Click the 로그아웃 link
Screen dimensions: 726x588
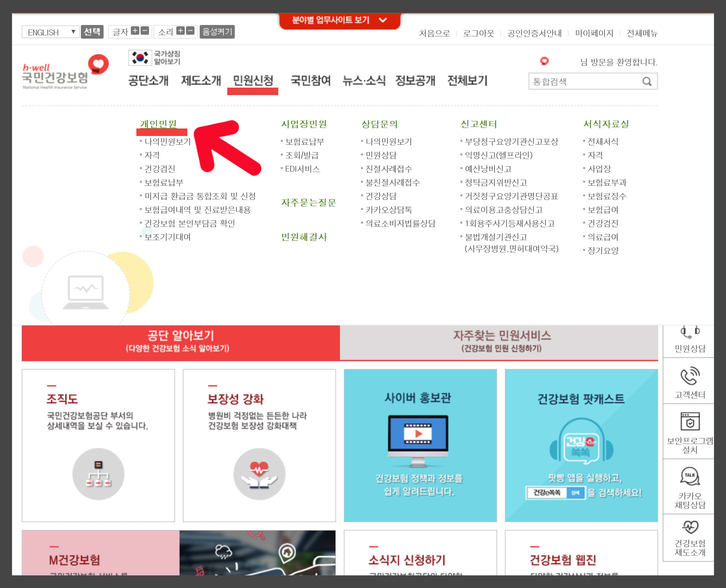pyautogui.click(x=479, y=33)
